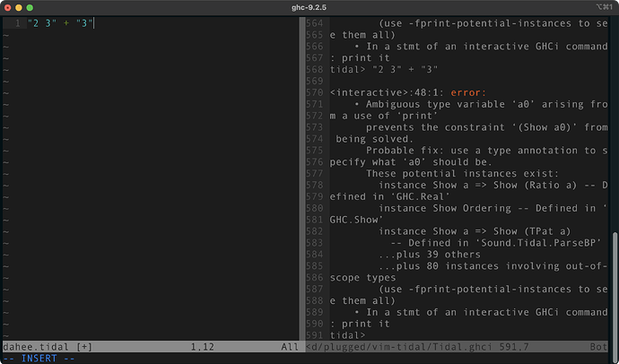Click the red close window button
The height and width of the screenshot is (364, 619).
(7, 7)
